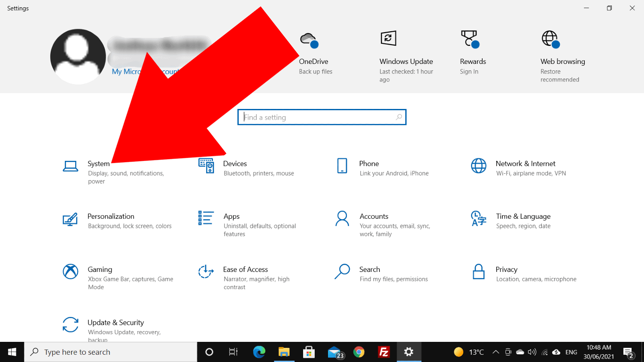
Task: Open the OneDrive cloud icon
Action: pyautogui.click(x=309, y=40)
